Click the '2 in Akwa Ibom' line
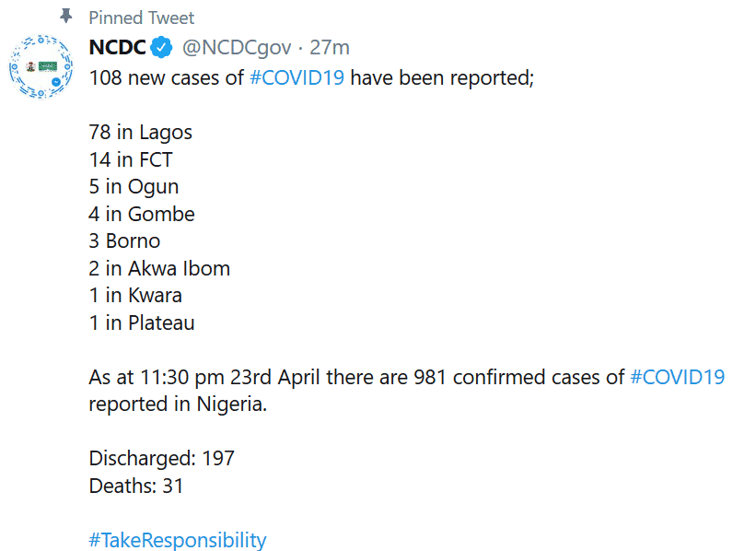 (x=159, y=268)
